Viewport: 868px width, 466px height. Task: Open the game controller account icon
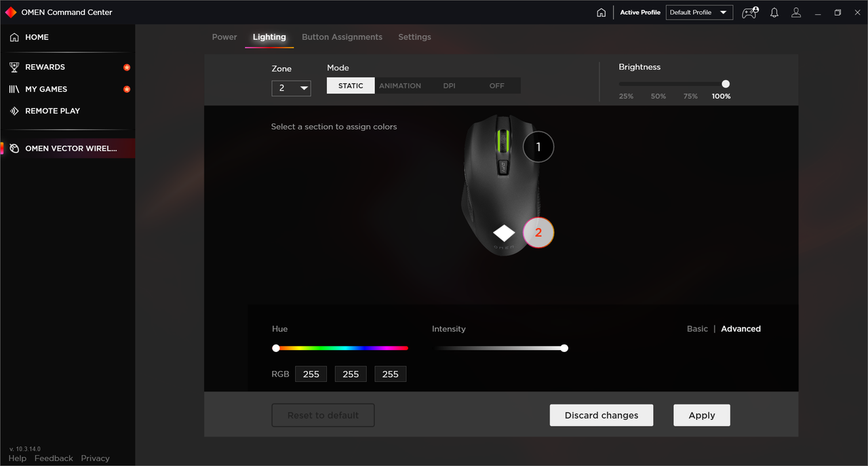click(750, 12)
